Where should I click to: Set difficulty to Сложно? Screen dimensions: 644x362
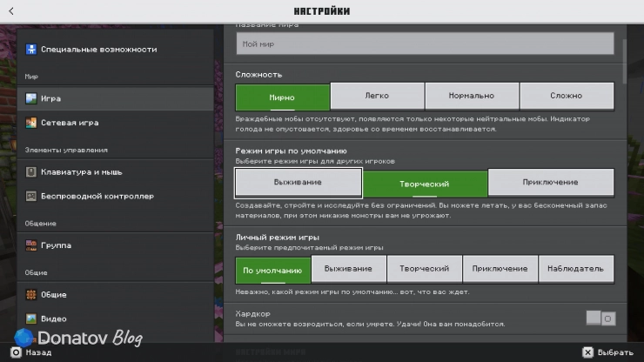click(567, 96)
